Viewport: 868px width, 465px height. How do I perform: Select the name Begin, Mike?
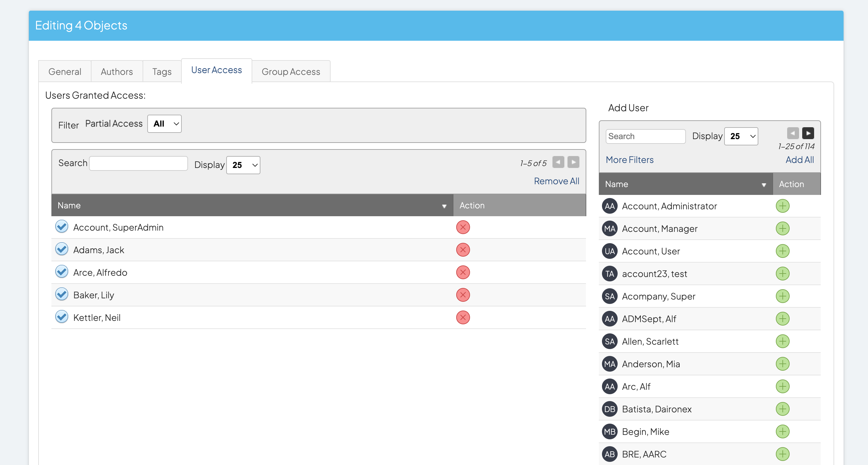coord(645,432)
